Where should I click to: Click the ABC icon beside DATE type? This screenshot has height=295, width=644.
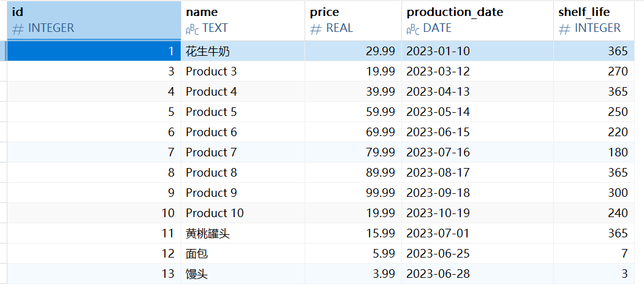[413, 29]
